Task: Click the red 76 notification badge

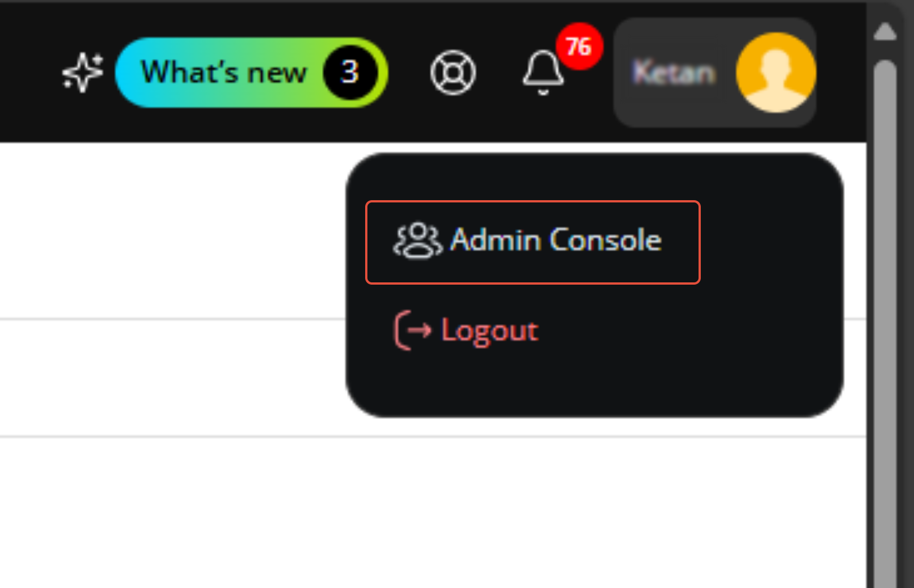Action: pos(578,46)
